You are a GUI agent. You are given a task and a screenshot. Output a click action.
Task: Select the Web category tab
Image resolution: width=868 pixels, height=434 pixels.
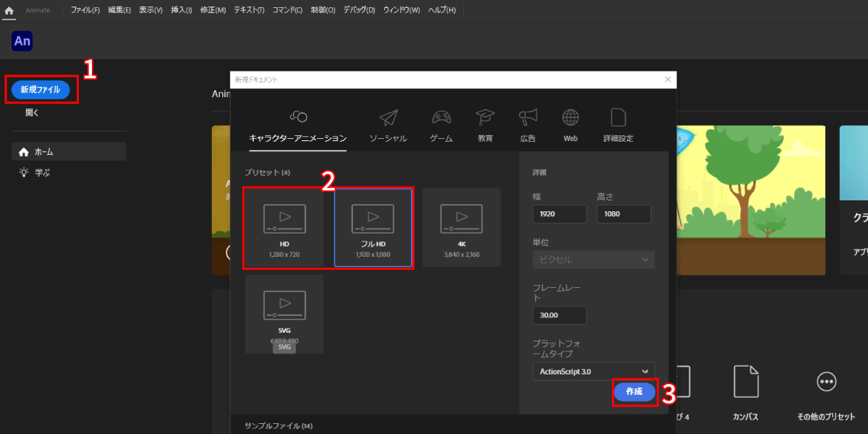571,127
